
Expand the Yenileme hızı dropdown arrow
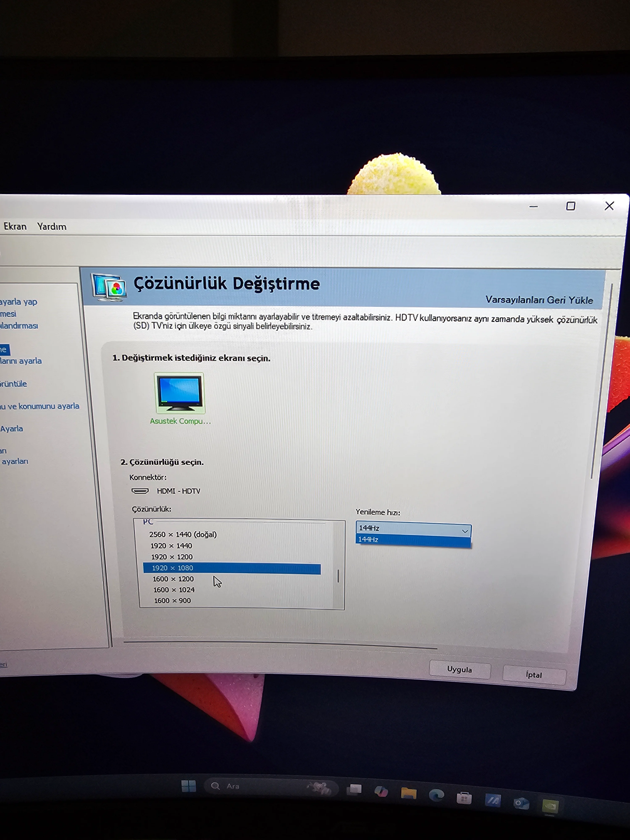click(465, 531)
